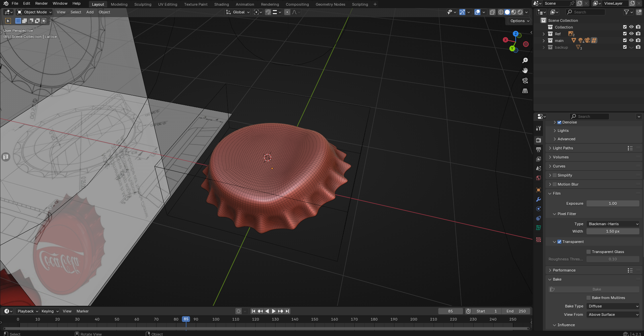This screenshot has width=644, height=336.
Task: Enable the Transparent Glass checkbox
Action: pos(589,252)
